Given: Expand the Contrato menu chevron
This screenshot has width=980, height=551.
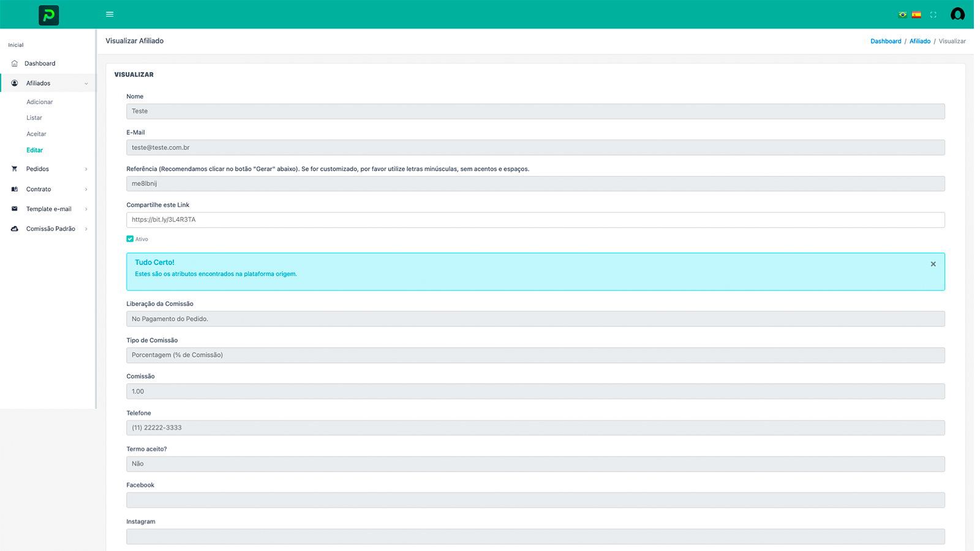Looking at the screenshot, I should click(x=86, y=190).
